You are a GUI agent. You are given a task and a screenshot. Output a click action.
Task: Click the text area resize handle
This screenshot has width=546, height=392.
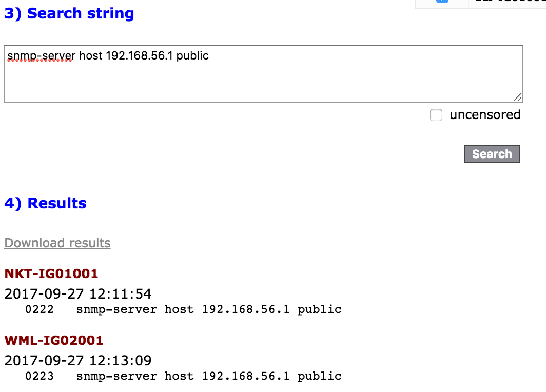[x=518, y=97]
